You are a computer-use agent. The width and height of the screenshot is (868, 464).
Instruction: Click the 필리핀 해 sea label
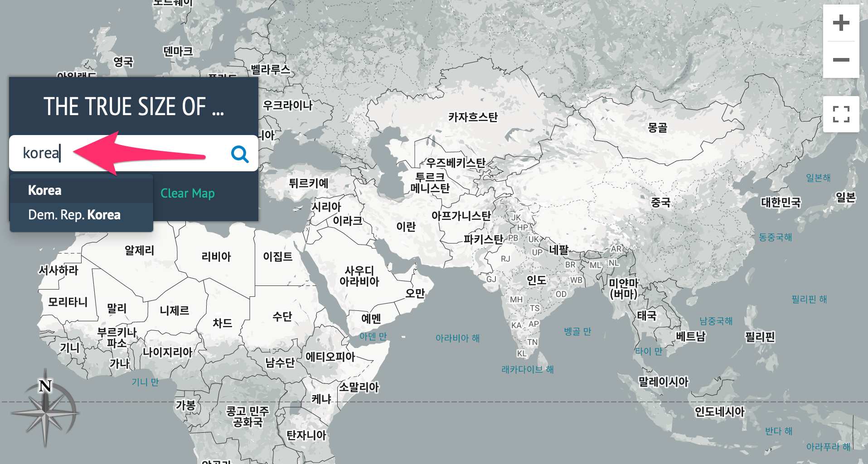809,300
